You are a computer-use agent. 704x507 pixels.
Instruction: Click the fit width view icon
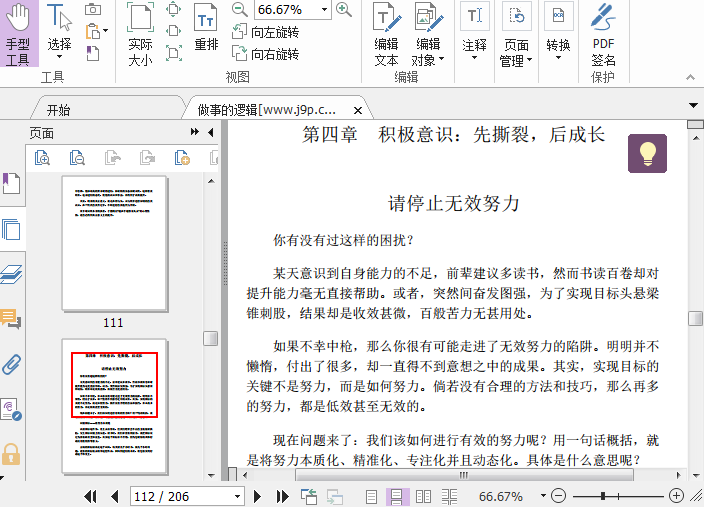pos(173,31)
